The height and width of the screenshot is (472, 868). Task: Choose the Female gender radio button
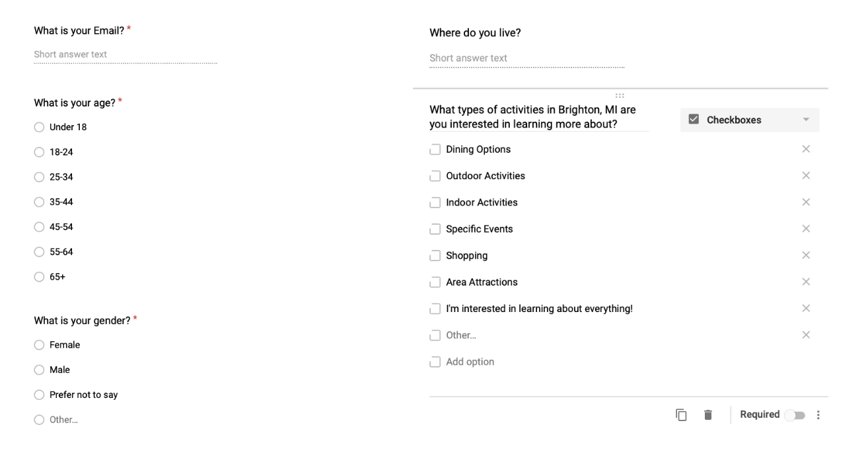pyautogui.click(x=39, y=345)
